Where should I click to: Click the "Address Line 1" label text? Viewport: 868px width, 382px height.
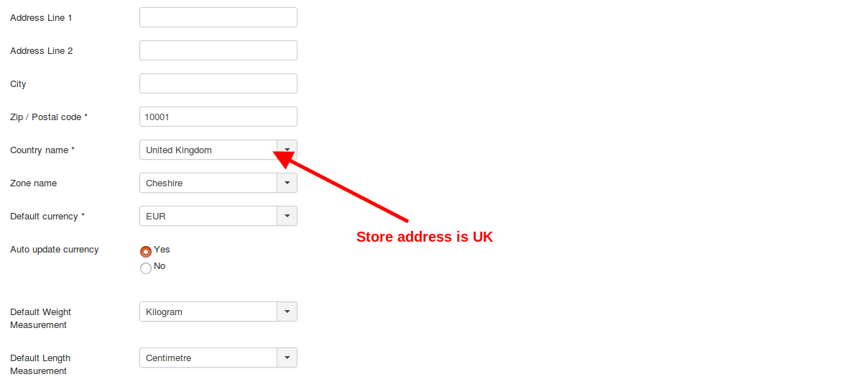pos(41,17)
